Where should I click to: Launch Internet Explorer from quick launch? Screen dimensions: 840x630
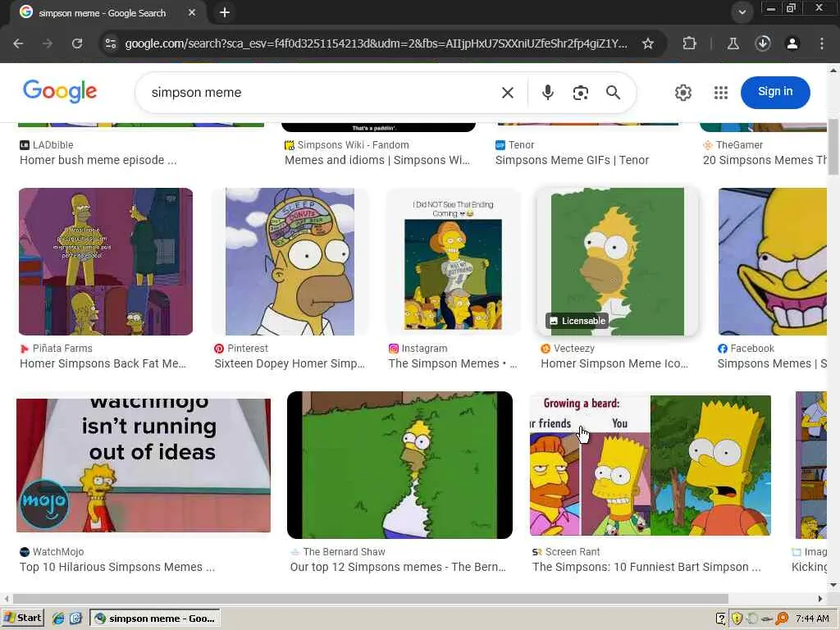58,619
